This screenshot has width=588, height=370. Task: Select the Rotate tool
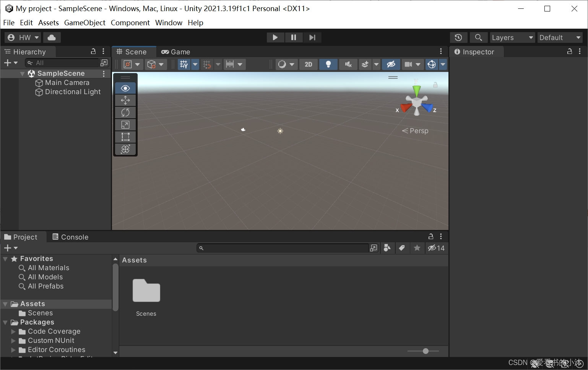(x=125, y=112)
